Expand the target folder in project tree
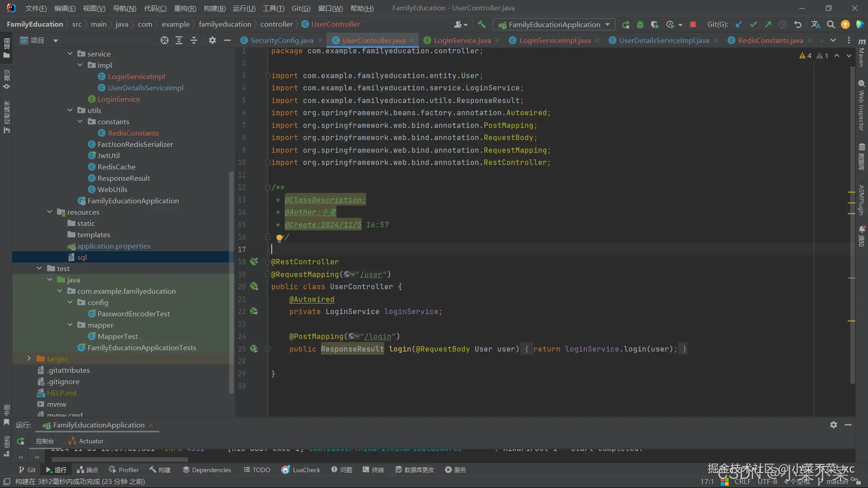Viewport: 868px width, 488px height. (29, 359)
